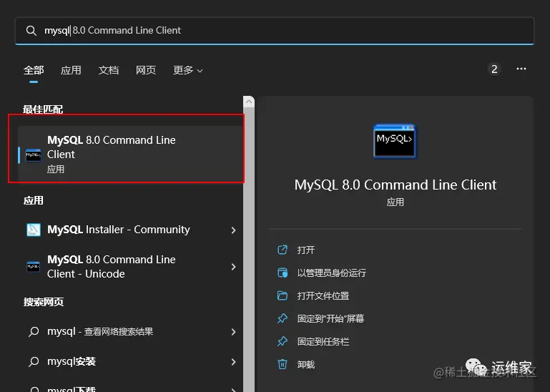Click pin icon beside 固定到"开始"屏幕
The height and width of the screenshot is (392, 550).
tap(283, 318)
